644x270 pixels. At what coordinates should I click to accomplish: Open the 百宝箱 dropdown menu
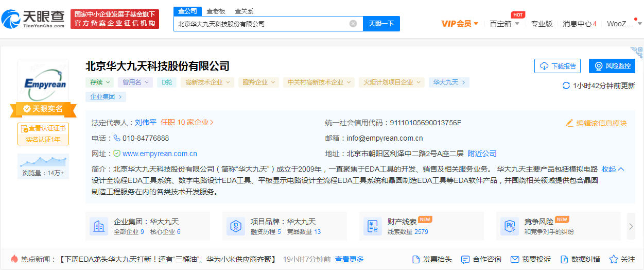pos(504,24)
